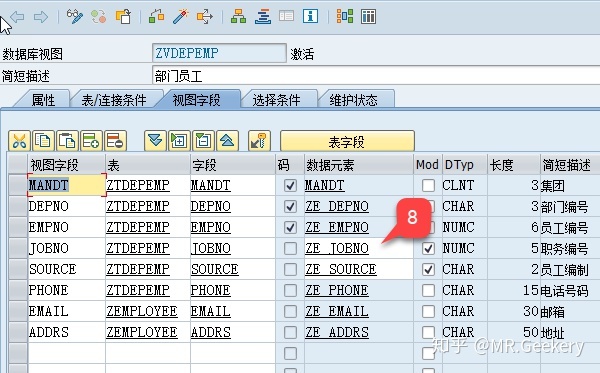600x373 pixels.
Task: Tick the Mod checkbox in the EMAIL row
Action: point(428,311)
